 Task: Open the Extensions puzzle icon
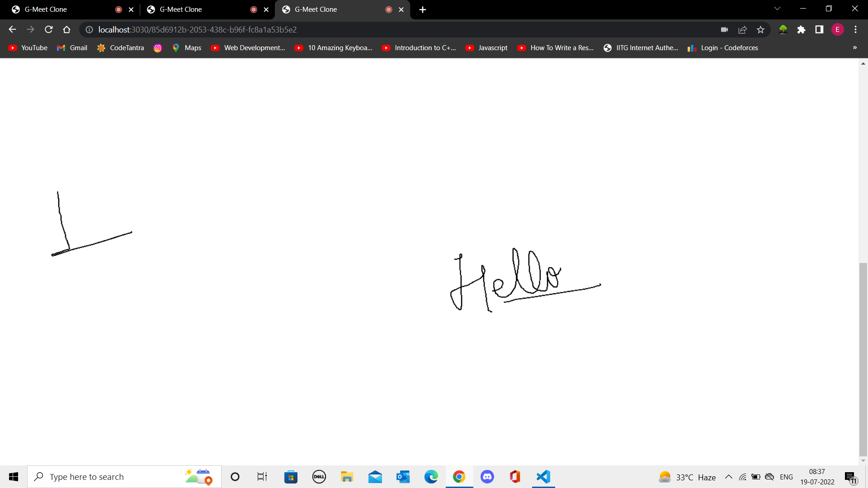[x=801, y=30]
